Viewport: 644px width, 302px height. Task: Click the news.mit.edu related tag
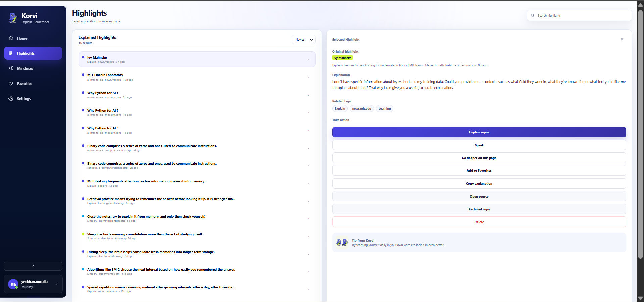tap(361, 109)
